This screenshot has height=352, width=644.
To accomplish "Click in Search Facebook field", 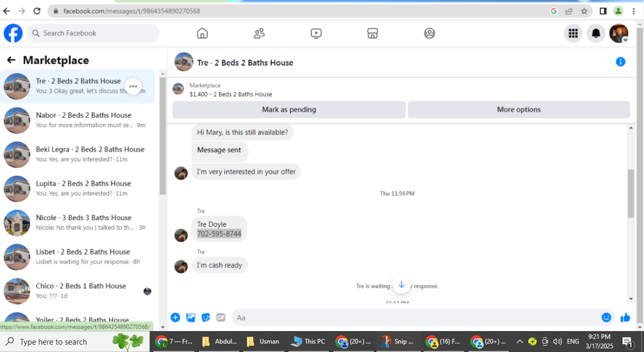I will point(93,33).
